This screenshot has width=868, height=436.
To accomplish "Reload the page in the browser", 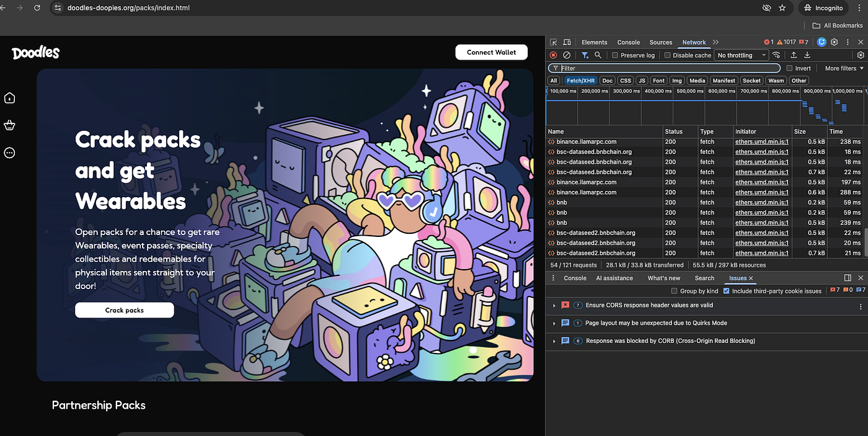I will [37, 8].
